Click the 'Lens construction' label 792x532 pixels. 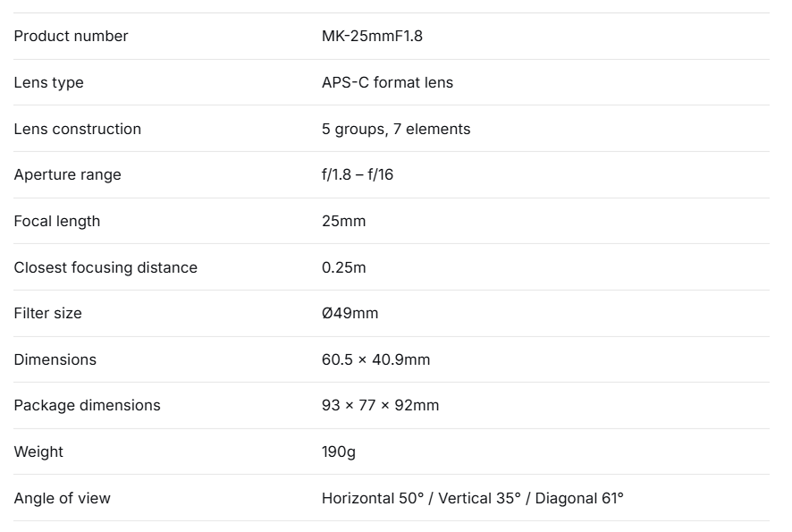pos(77,130)
